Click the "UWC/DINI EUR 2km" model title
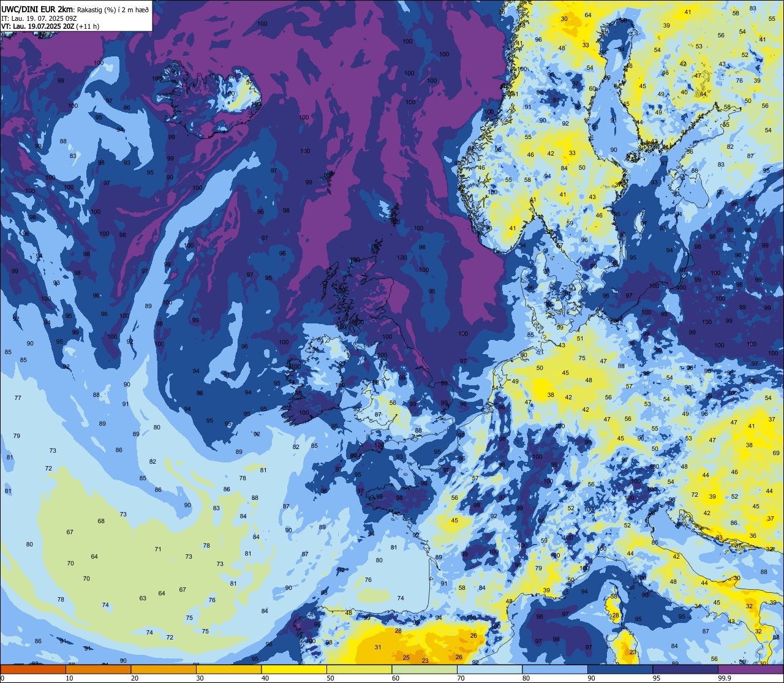784x683 pixels. tap(37, 9)
